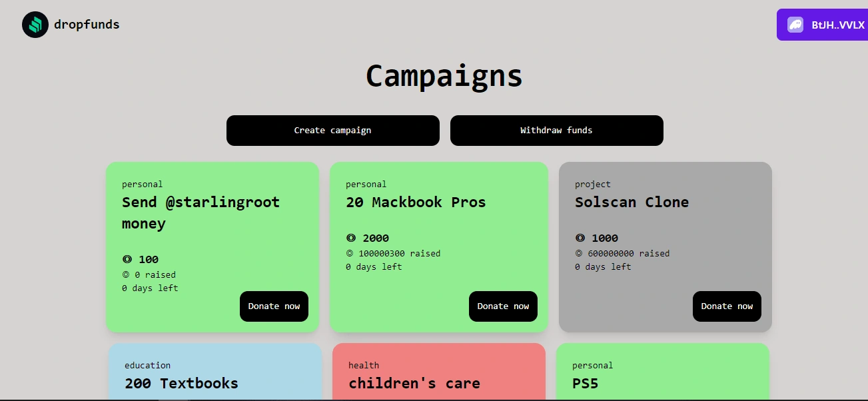Image resolution: width=868 pixels, height=401 pixels.
Task: Donate now to 20 Mackbook Pros campaign
Action: [x=503, y=306]
